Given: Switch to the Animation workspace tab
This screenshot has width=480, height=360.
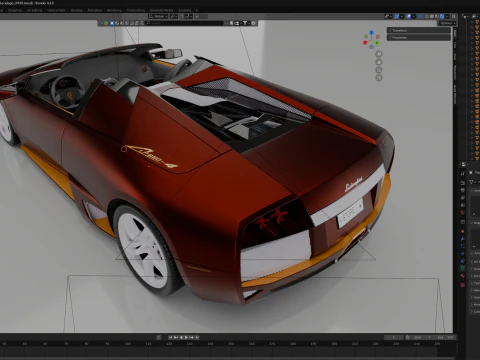Looking at the screenshot, I should coord(95,10).
